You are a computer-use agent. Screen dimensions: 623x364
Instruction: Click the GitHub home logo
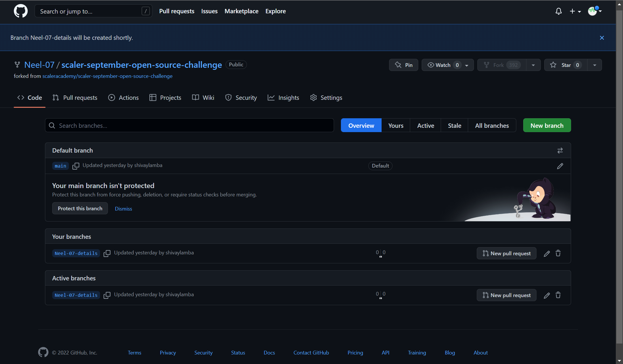click(20, 11)
